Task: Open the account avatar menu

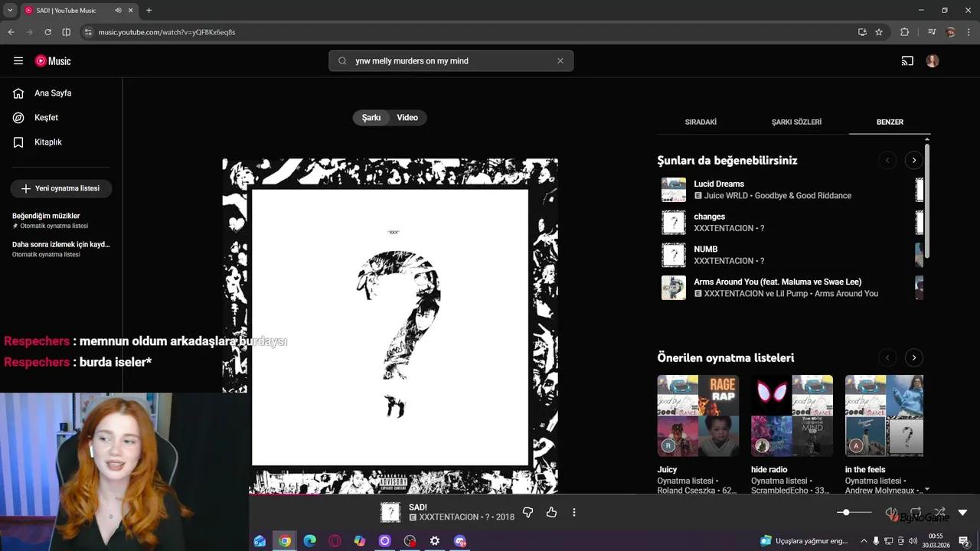Action: (x=933, y=61)
